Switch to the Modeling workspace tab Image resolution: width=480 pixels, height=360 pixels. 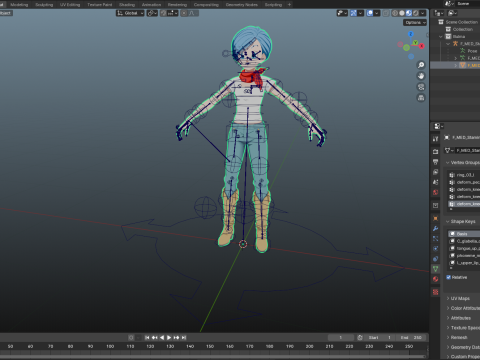point(19,5)
